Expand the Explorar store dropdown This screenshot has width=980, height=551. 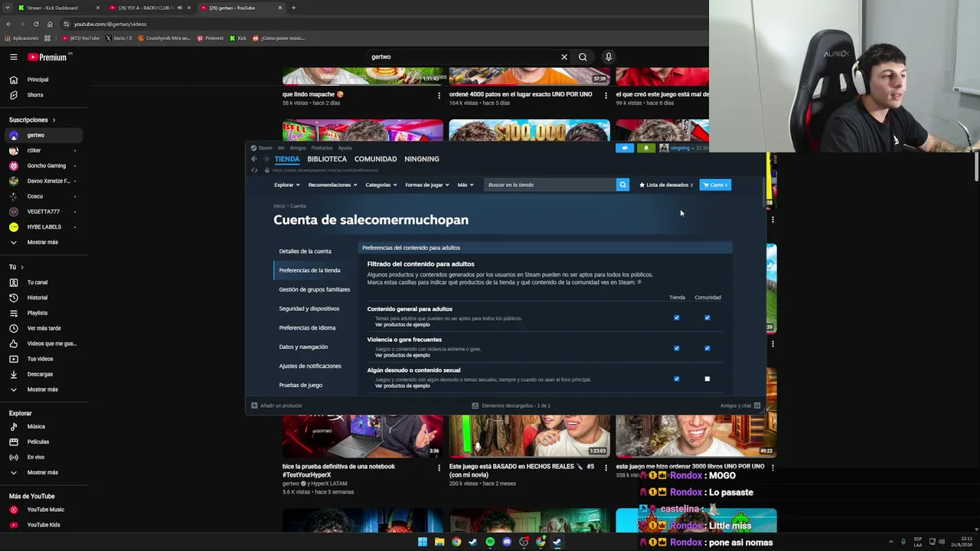(286, 184)
